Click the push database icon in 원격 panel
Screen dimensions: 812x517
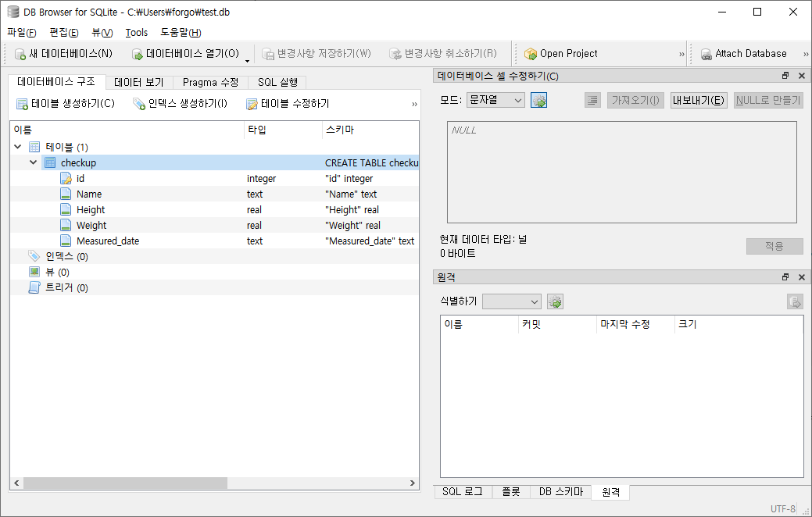795,301
